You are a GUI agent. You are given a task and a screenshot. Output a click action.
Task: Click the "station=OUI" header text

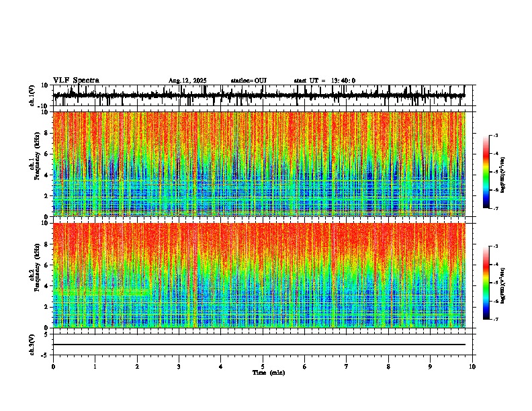(x=249, y=81)
